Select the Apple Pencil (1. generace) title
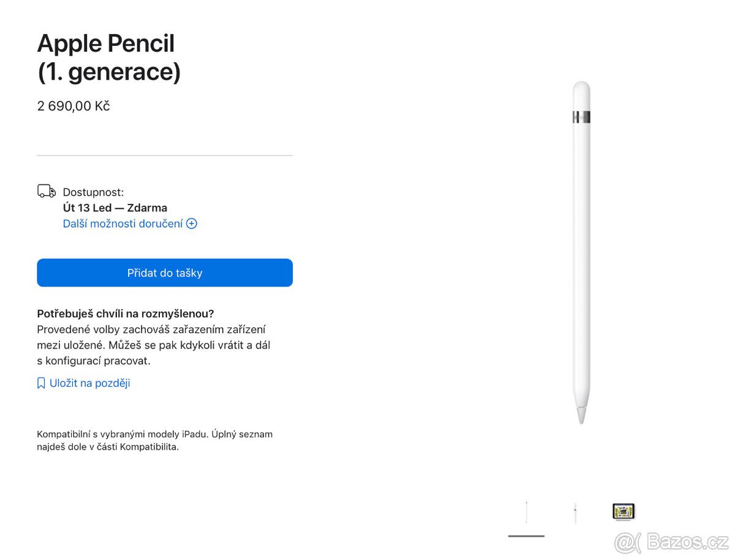This screenshot has height=560, width=735. tap(108, 57)
